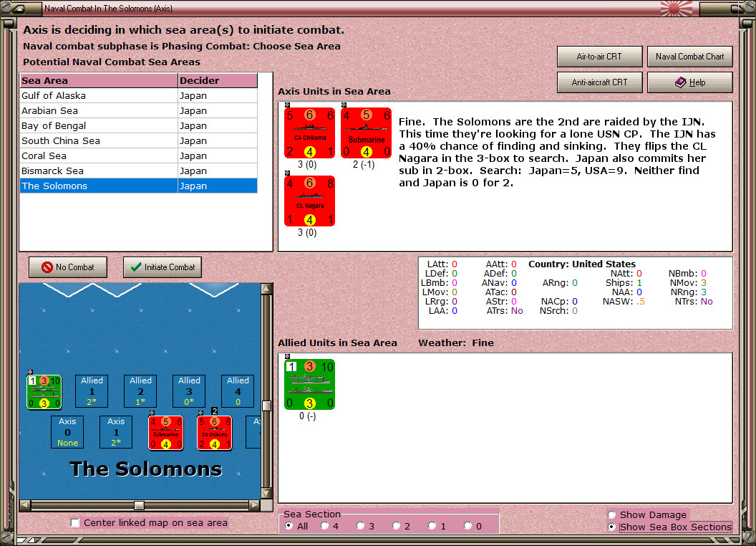756x546 pixels.
Task: Select Sea Section 0 radio button
Action: coord(467,526)
